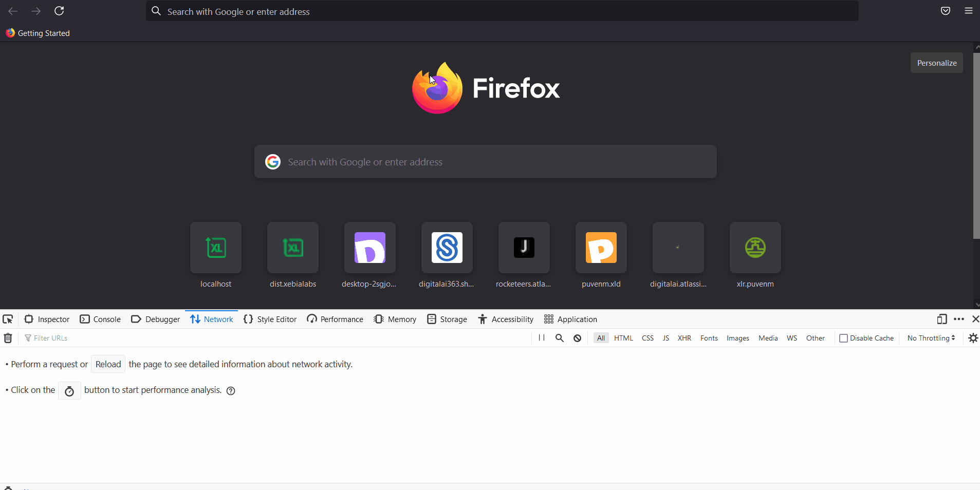Screen dimensions: 980x490
Task: Pause network log recording
Action: [x=542, y=338]
